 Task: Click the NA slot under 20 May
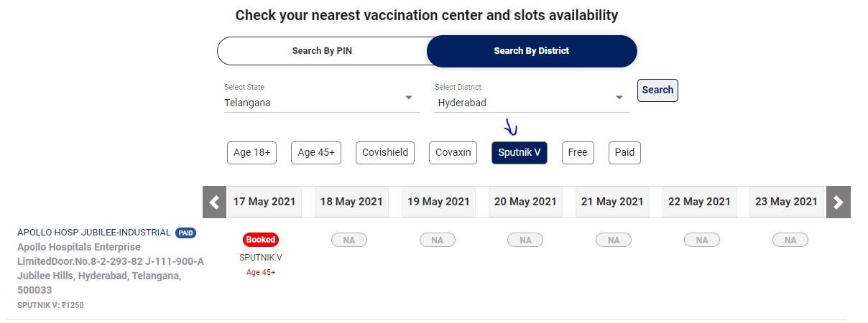[525, 240]
